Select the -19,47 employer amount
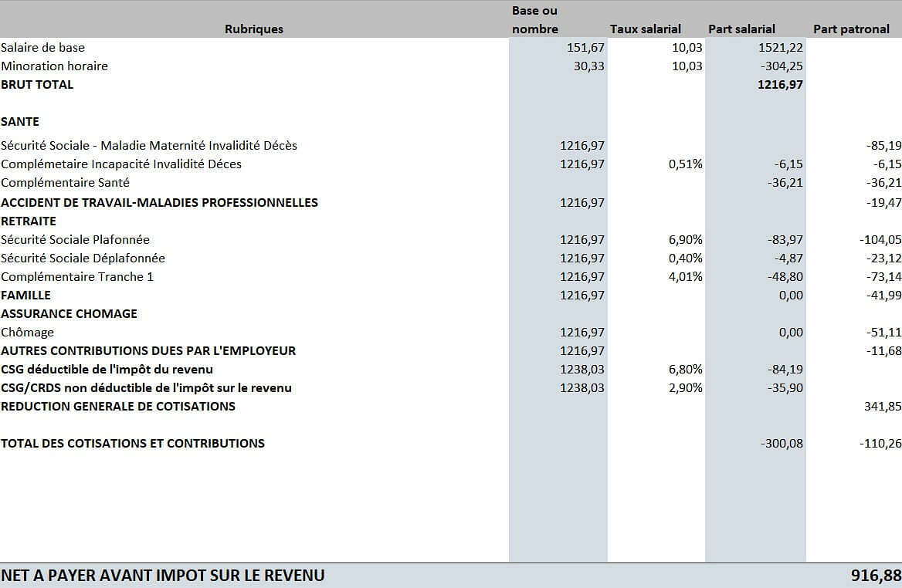902x588 pixels. tap(883, 202)
